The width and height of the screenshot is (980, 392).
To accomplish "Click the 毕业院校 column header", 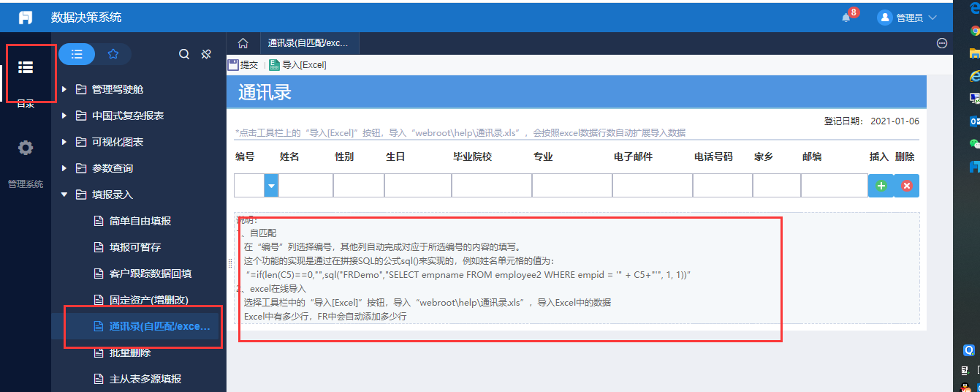I will [x=472, y=157].
